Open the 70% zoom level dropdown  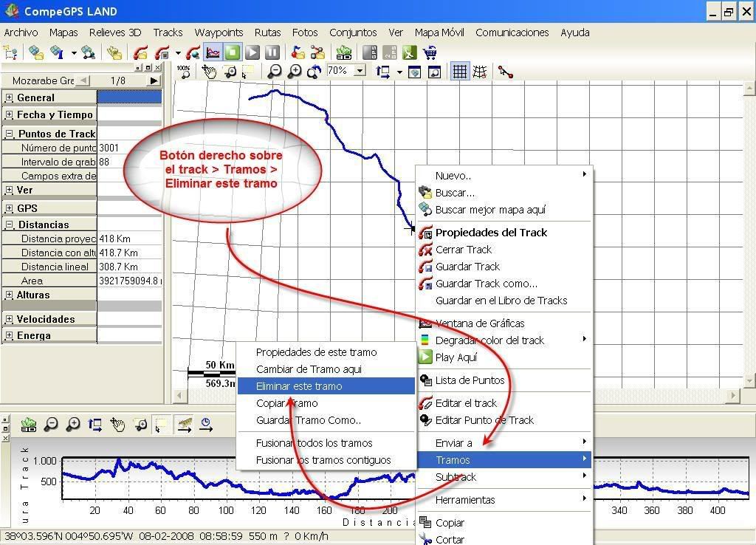(x=360, y=71)
